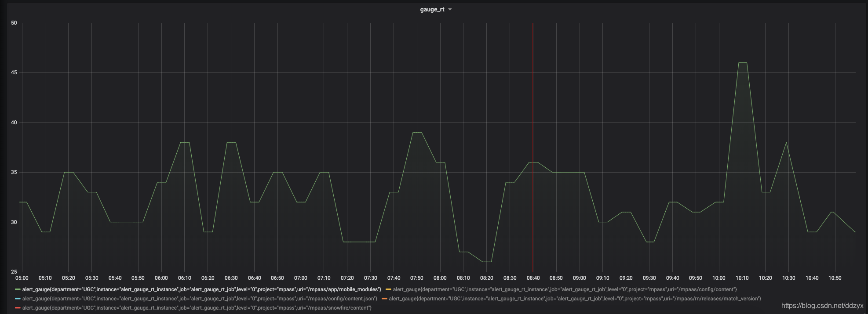Open the cyan swatch for the content.json series
Screen dimensions: 868x314
tap(18, 299)
